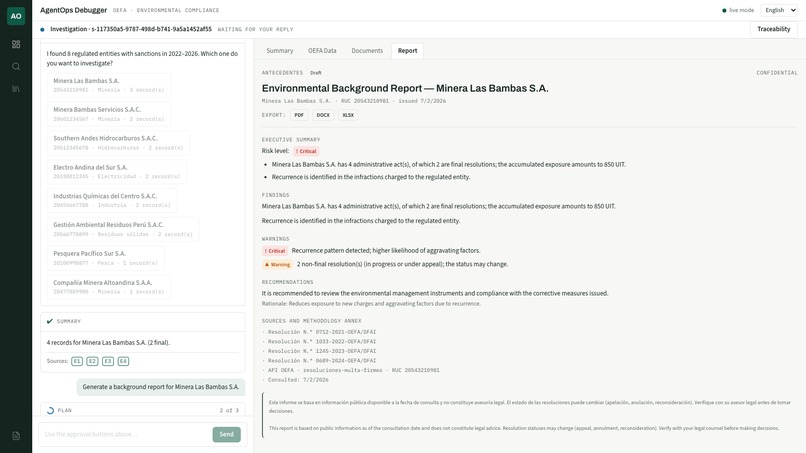Click the 'API OEFA · resoluciones-multa-firmes' line

351,370
